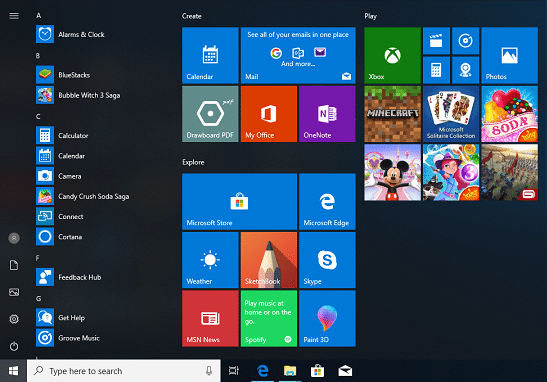The width and height of the screenshot is (547, 382).
Task: Launch the Microsoft Edge tile
Action: coord(327,201)
